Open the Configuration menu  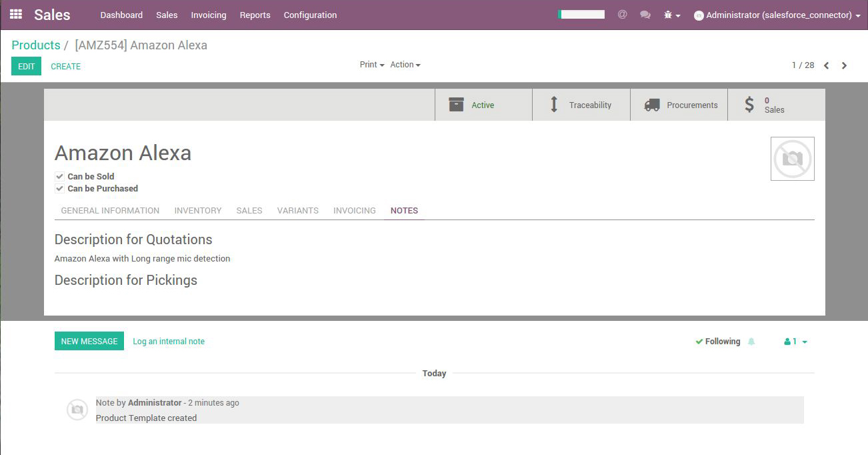[x=310, y=15]
